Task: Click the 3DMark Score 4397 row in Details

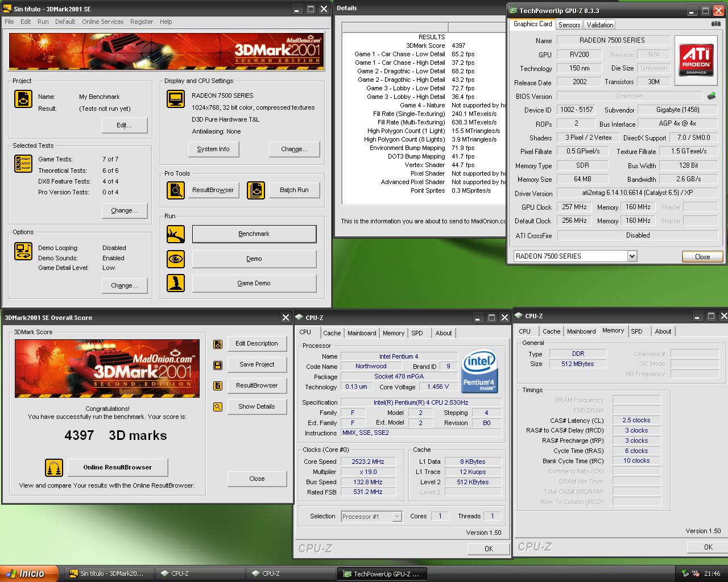Action: [424, 45]
